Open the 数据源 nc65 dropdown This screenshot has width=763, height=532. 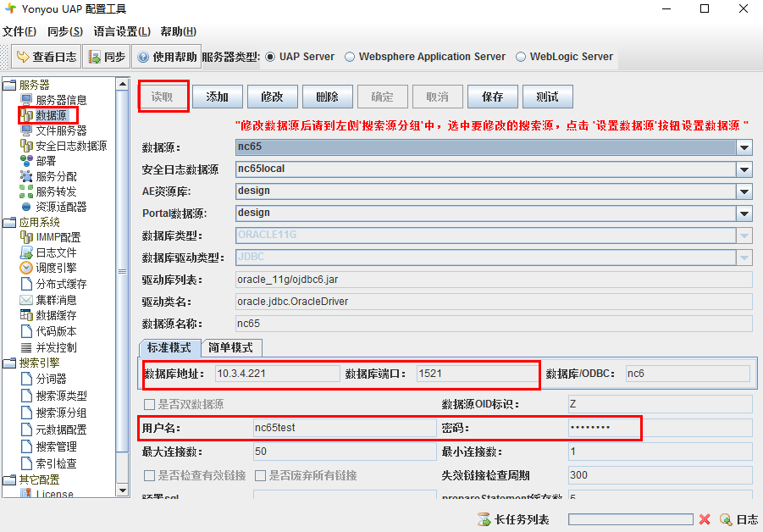[x=744, y=147]
